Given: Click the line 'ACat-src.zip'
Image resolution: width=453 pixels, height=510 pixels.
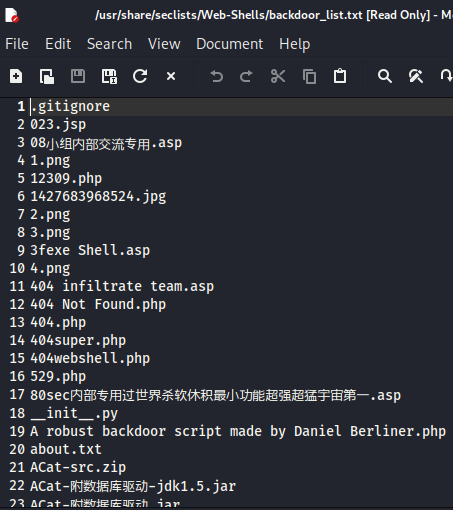Looking at the screenshot, I should [78, 468].
